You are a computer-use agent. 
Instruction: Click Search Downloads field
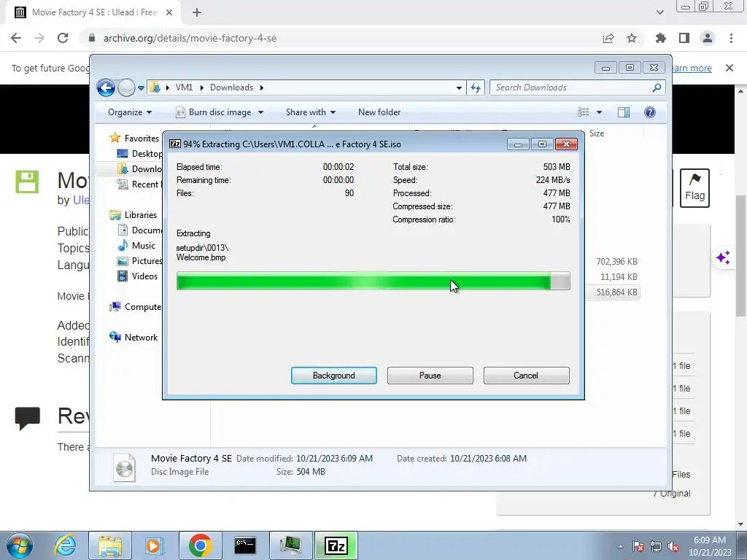(572, 87)
